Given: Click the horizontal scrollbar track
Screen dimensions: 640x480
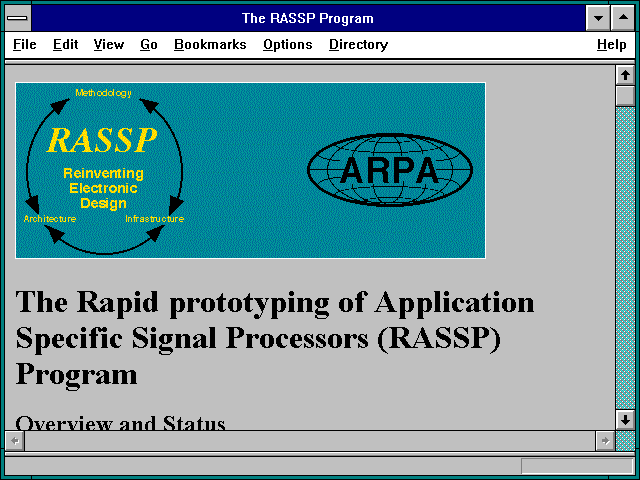Looking at the screenshot, I should (310, 441).
